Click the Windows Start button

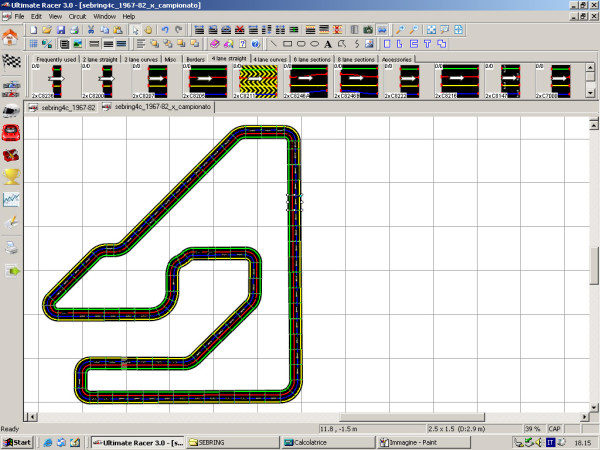coord(18,441)
